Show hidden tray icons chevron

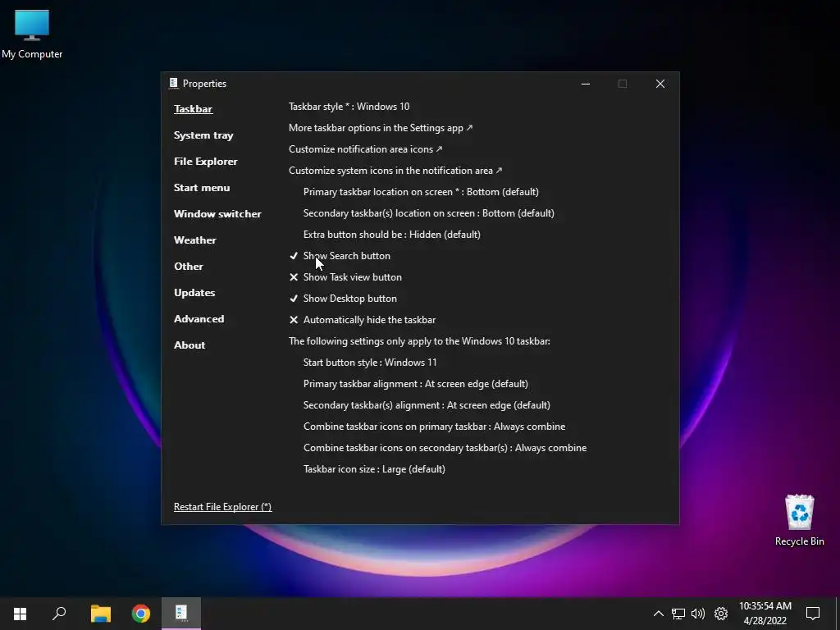click(x=659, y=614)
